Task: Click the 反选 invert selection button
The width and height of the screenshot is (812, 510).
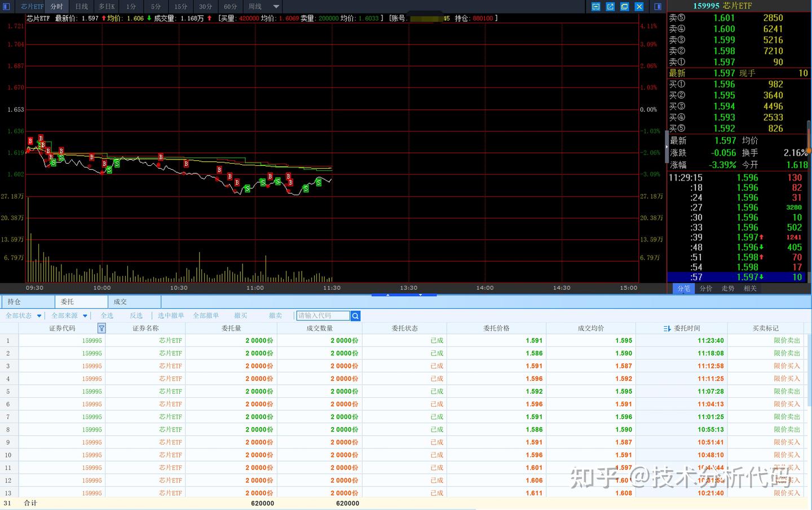Action: [x=136, y=316]
